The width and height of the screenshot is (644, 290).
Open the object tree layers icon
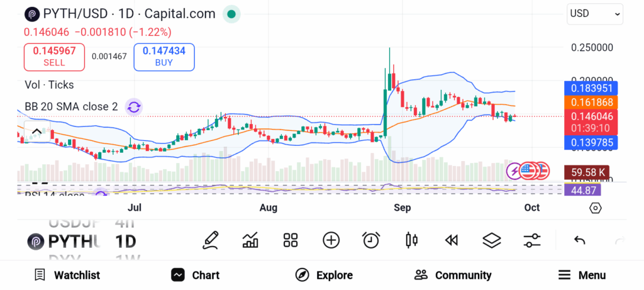click(x=491, y=240)
